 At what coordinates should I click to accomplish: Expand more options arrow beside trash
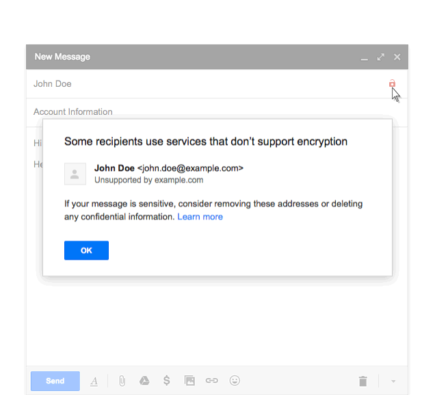[393, 381]
